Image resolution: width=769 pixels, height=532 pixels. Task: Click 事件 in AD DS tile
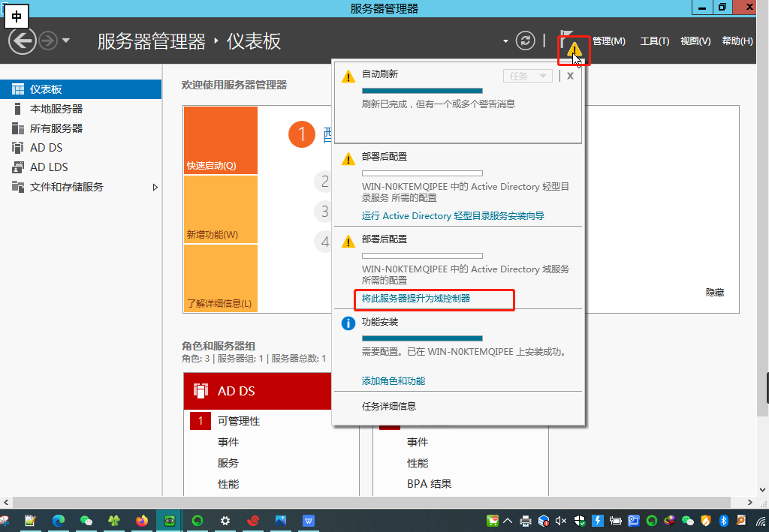pos(228,442)
